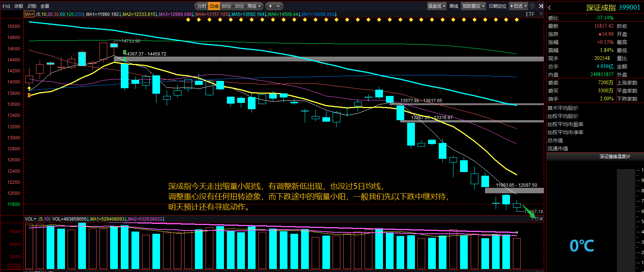Viewport: 644px width, 272px height.
Task: Click the last red-yellow diamond timeline marker
Action: [x=517, y=19]
